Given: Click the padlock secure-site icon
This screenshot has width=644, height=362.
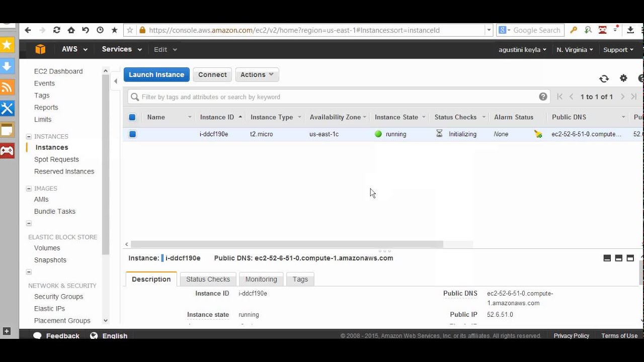Looking at the screenshot, I should pos(142,30).
